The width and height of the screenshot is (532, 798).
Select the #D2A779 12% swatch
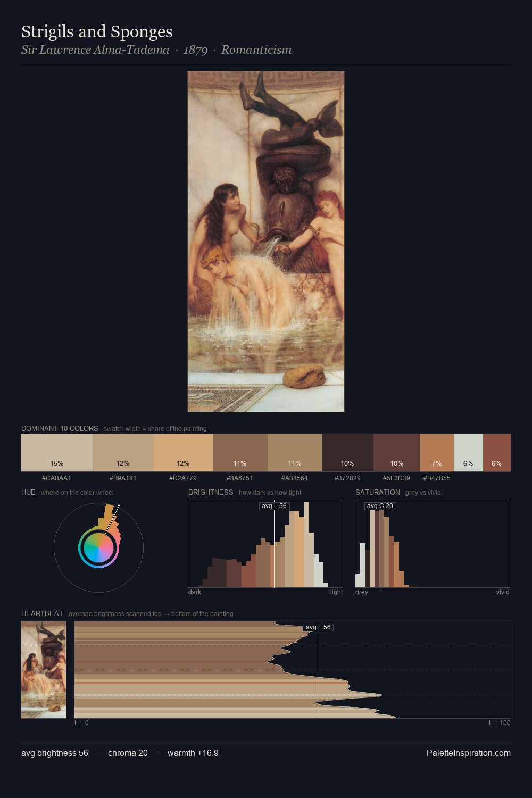click(x=183, y=453)
